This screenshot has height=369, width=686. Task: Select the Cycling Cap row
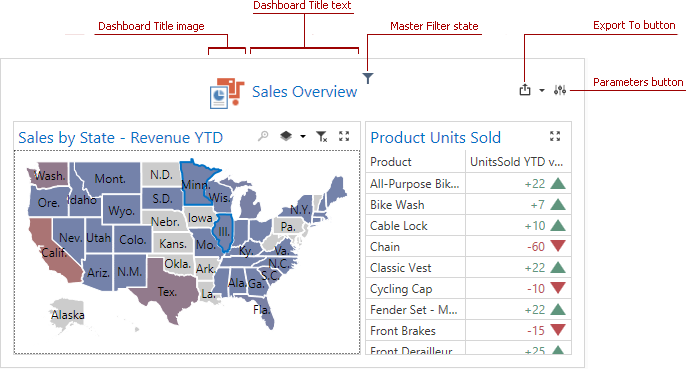point(469,289)
